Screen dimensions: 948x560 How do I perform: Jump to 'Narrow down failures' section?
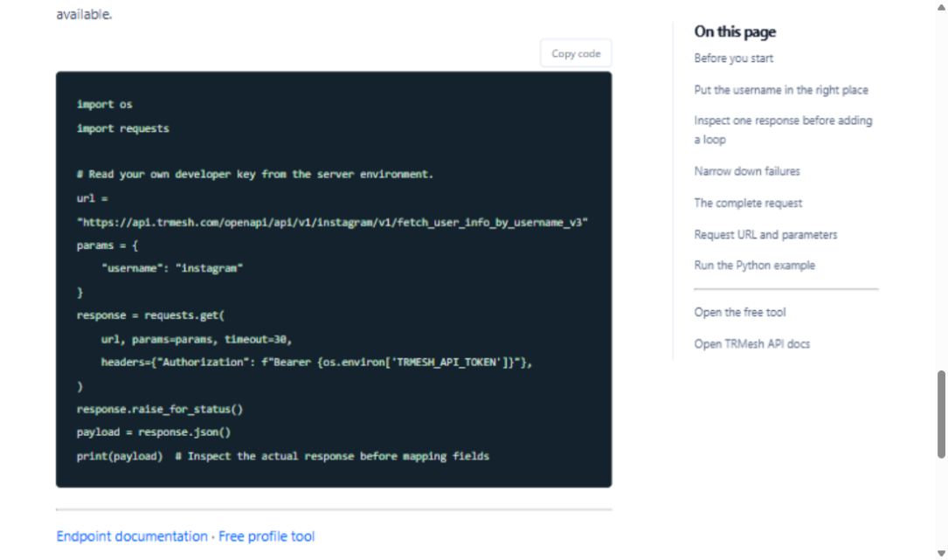pos(747,171)
